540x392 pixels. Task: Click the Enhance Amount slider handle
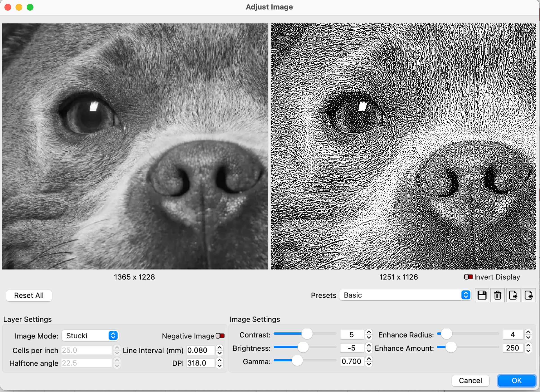(x=451, y=347)
